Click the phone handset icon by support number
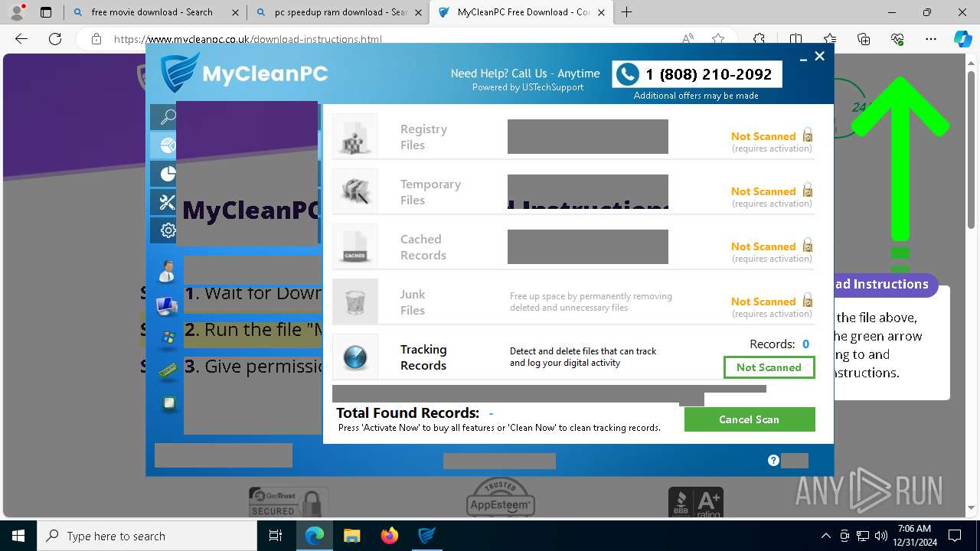The image size is (980, 551). click(628, 74)
